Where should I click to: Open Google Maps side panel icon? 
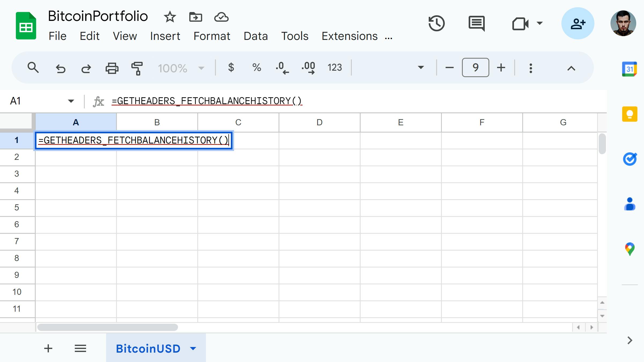click(630, 249)
